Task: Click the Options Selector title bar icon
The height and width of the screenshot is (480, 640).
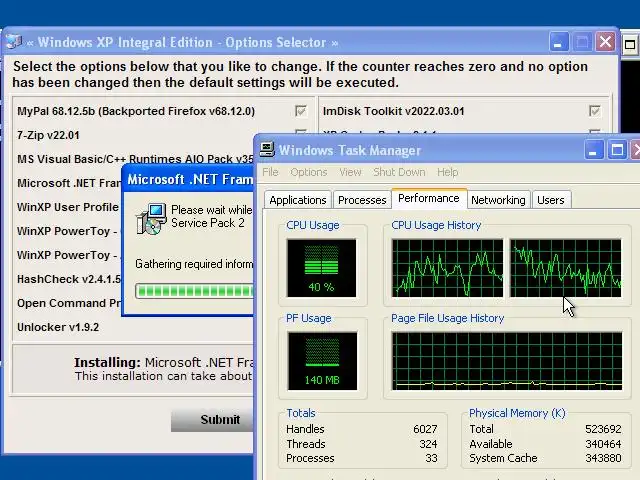Action: tap(14, 42)
